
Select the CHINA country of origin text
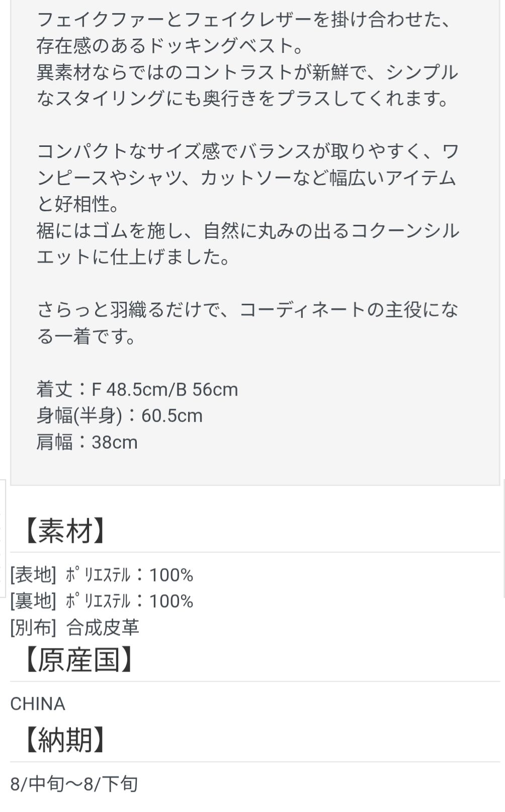point(38,704)
